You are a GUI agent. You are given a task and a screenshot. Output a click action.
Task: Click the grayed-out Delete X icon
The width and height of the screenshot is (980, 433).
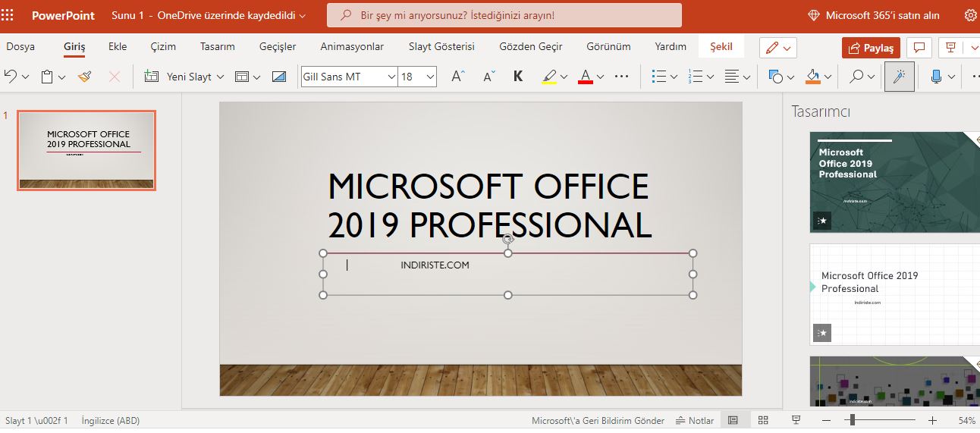tap(115, 77)
